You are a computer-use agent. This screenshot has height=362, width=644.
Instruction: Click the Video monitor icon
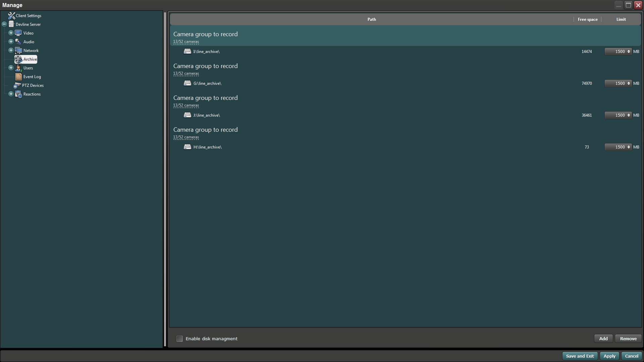[x=18, y=33]
